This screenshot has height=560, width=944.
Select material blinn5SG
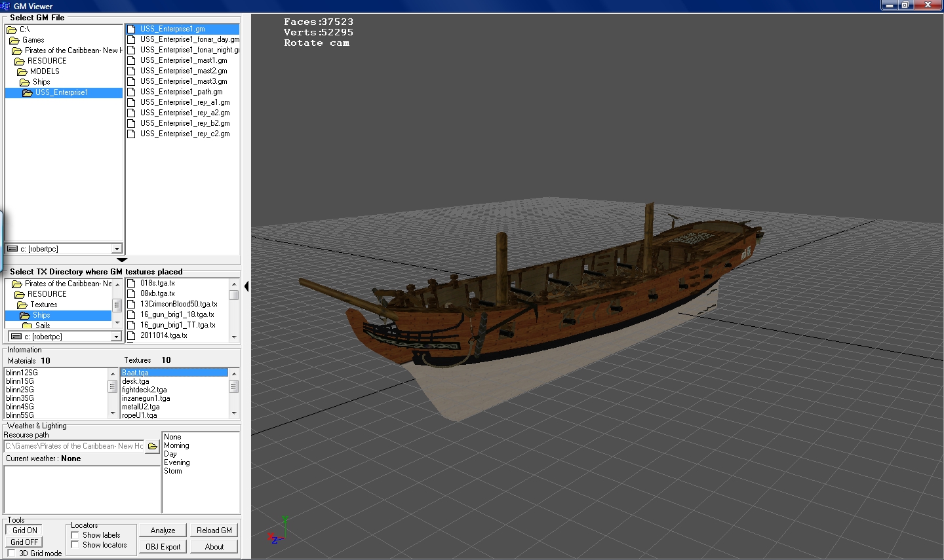[x=20, y=415]
